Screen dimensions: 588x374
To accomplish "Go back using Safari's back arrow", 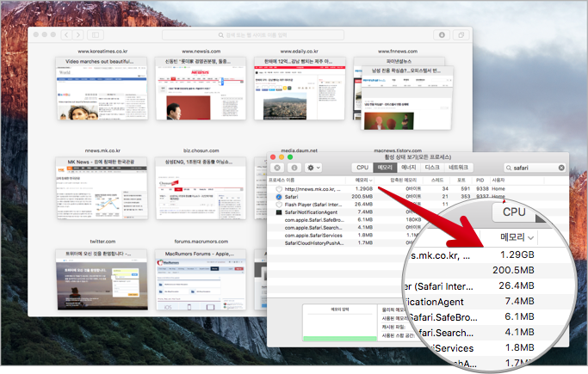I will tap(67, 34).
